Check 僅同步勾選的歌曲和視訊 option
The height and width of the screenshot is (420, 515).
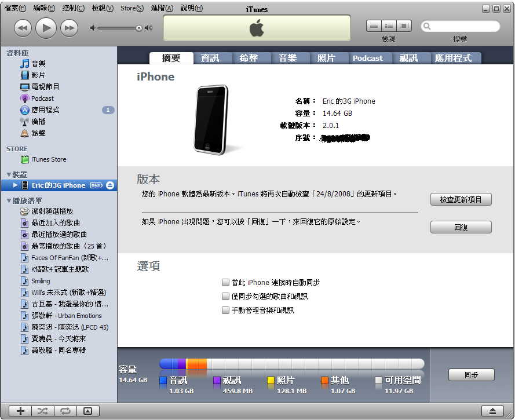pyautogui.click(x=226, y=297)
